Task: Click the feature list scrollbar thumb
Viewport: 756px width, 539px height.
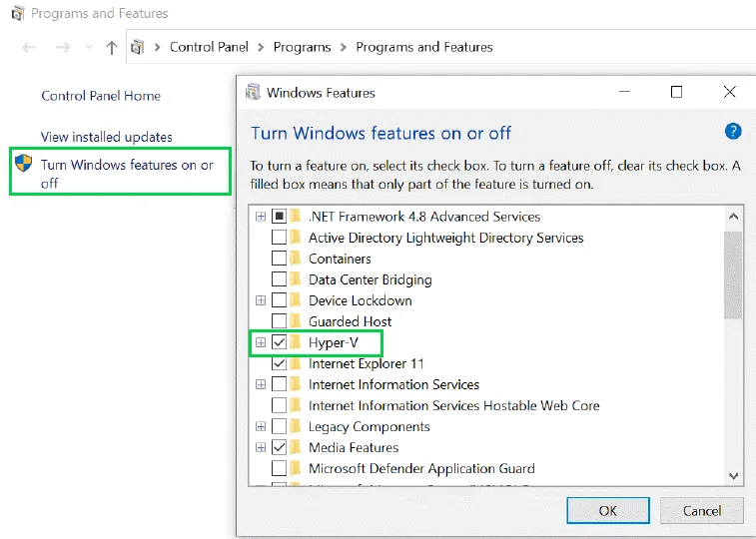Action: [733, 275]
